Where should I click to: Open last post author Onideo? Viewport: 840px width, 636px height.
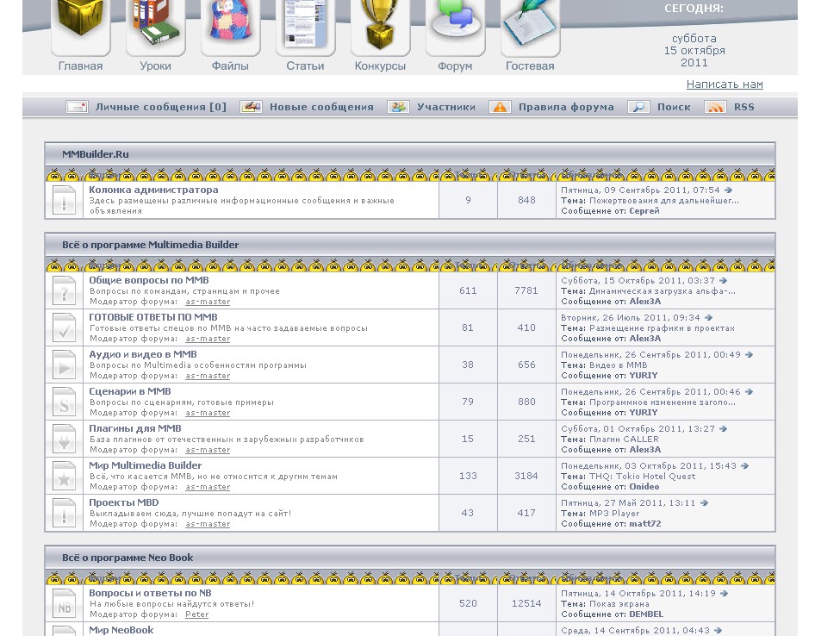pos(644,487)
